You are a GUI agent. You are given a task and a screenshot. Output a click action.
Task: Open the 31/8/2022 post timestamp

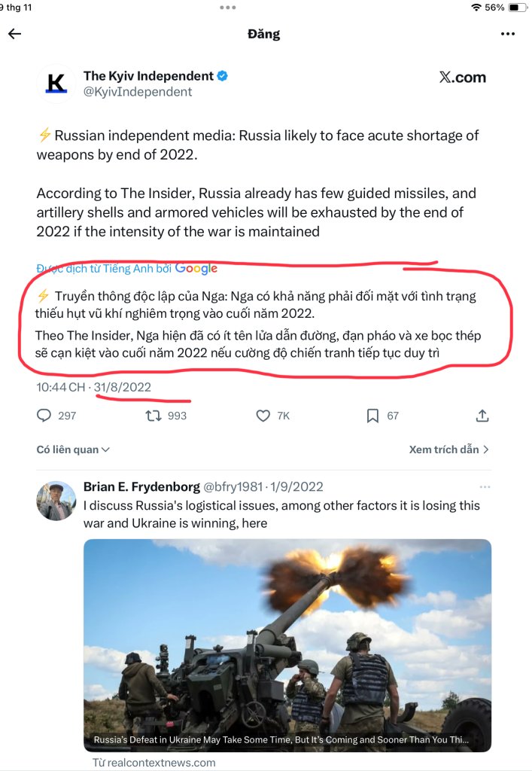pos(123,388)
